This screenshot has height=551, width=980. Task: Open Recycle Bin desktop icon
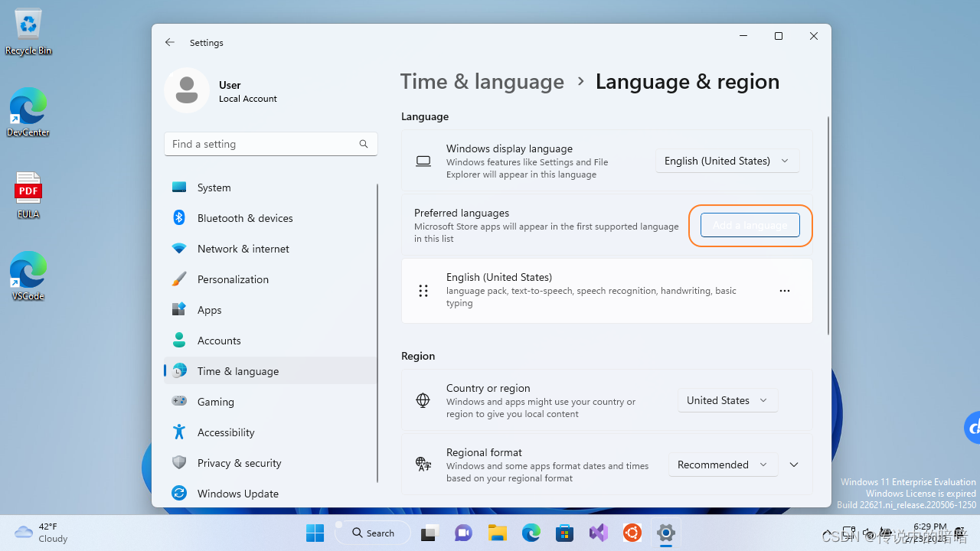(x=28, y=32)
